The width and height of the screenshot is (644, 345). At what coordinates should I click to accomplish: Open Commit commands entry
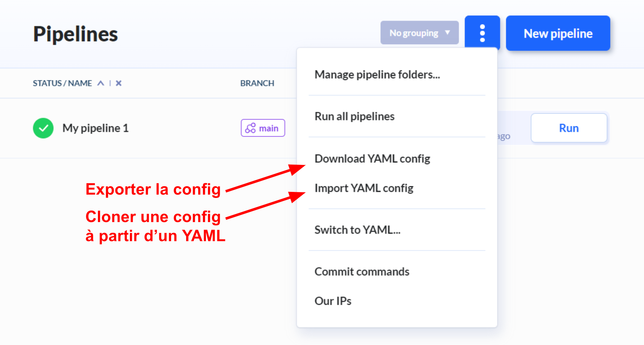point(362,271)
